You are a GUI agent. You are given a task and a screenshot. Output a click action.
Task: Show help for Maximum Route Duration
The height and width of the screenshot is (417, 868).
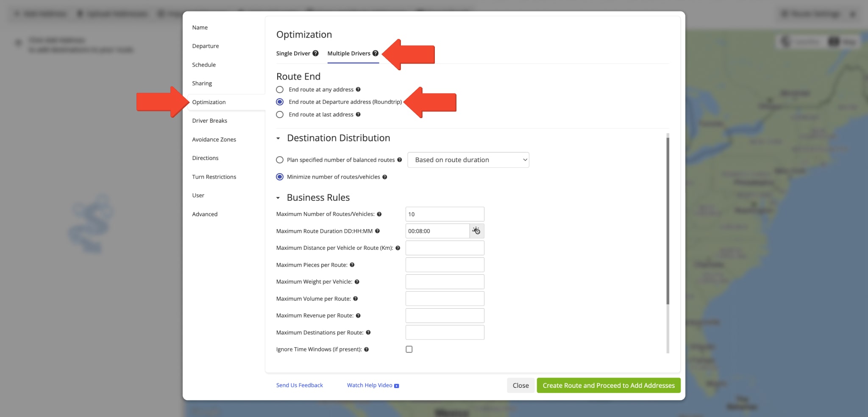(x=377, y=231)
